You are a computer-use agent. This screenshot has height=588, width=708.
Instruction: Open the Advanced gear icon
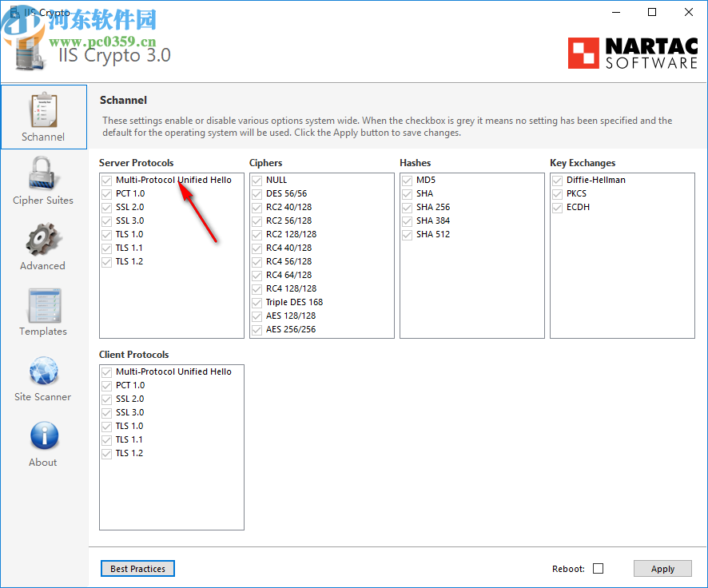click(x=42, y=239)
